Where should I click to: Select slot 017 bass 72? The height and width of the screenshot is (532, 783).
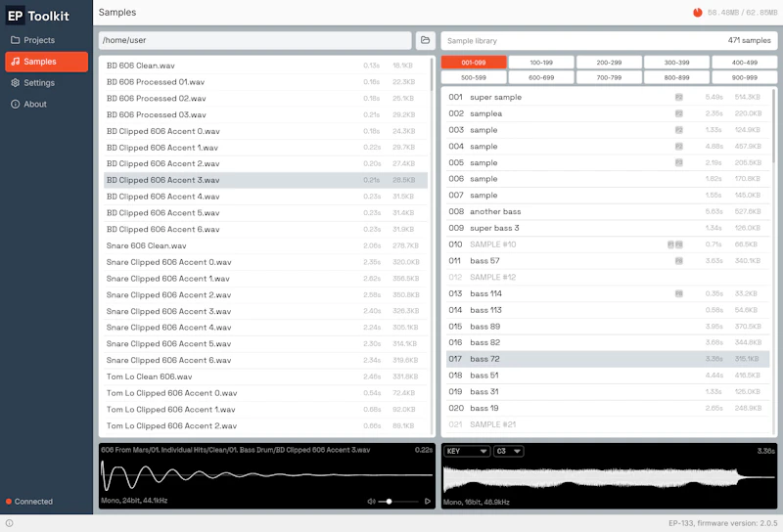[x=607, y=359]
